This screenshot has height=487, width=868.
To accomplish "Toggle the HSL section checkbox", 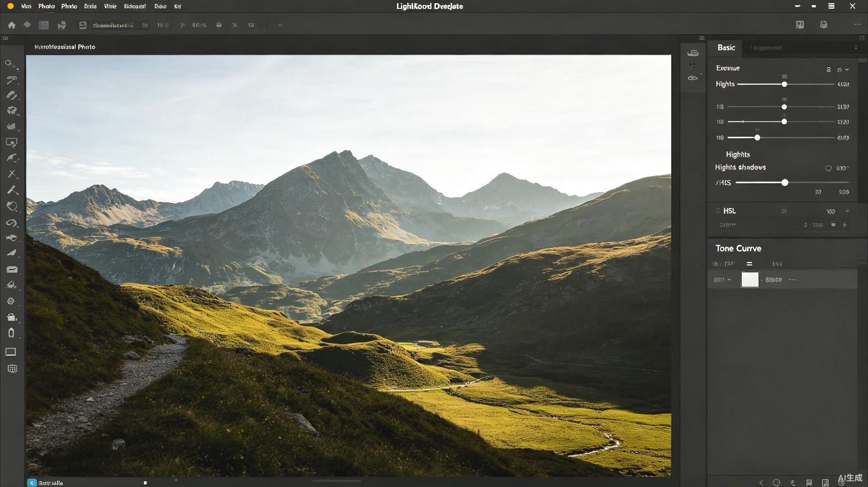I will pos(718,211).
